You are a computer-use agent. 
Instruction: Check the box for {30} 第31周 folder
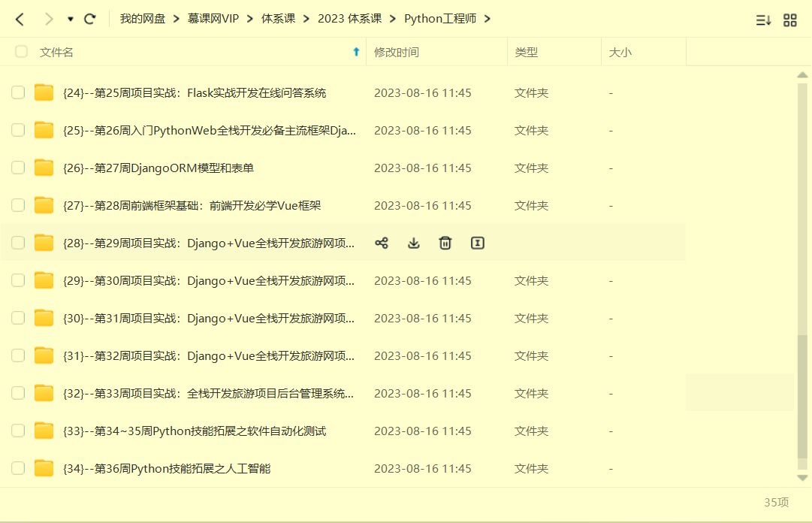pos(18,318)
